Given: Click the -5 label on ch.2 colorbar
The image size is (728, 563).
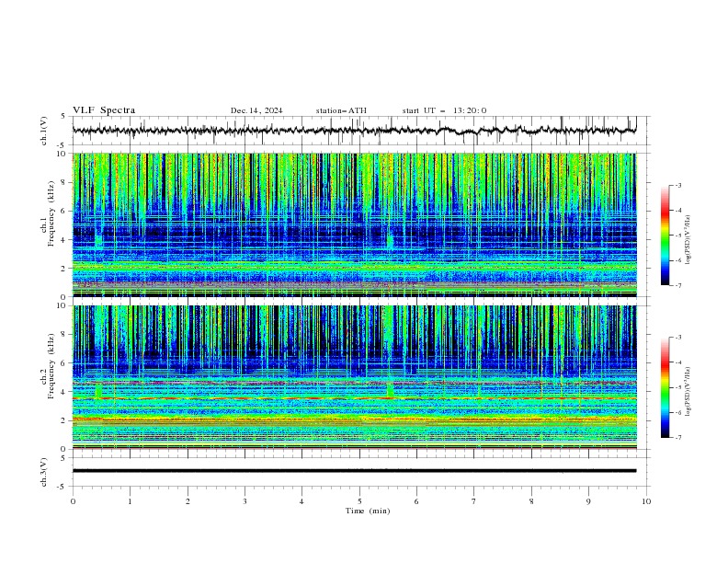Looking at the screenshot, I should coord(678,387).
